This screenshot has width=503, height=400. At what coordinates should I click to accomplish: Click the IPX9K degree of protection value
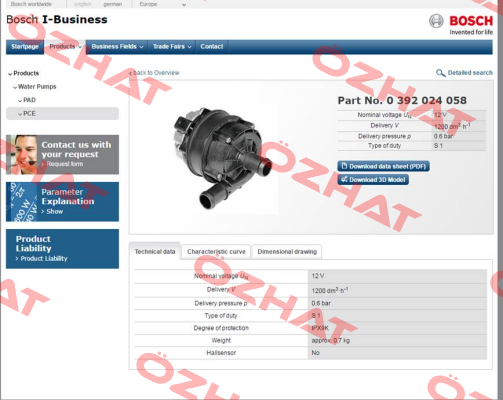[x=320, y=328]
